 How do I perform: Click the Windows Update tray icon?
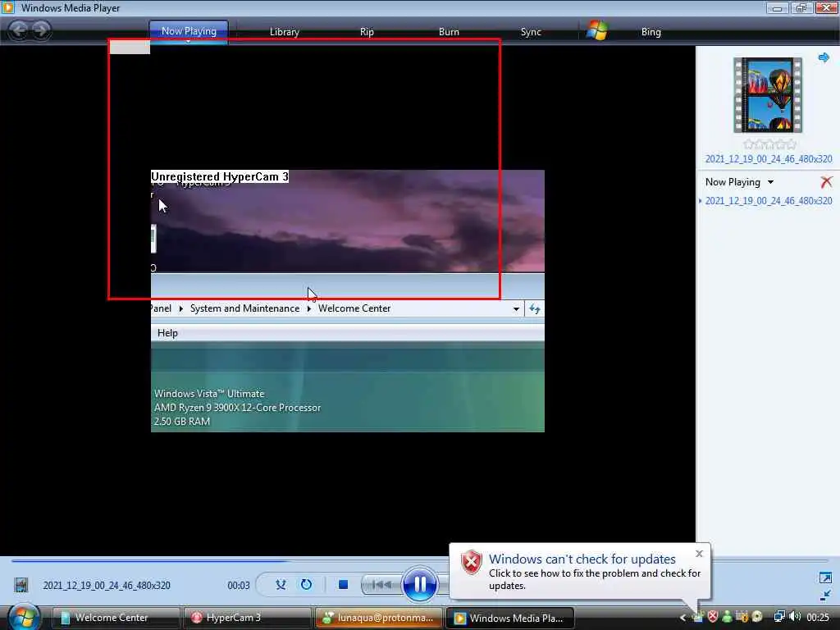[697, 617]
